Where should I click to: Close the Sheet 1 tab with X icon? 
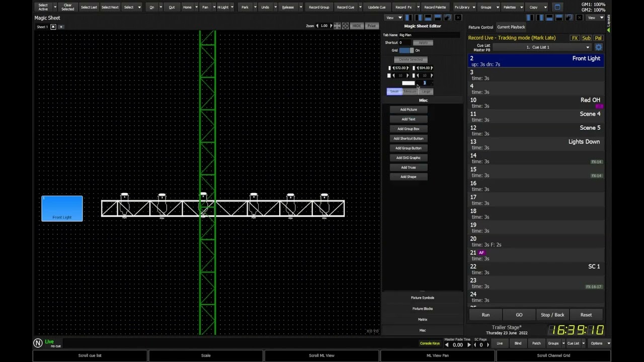(53, 27)
